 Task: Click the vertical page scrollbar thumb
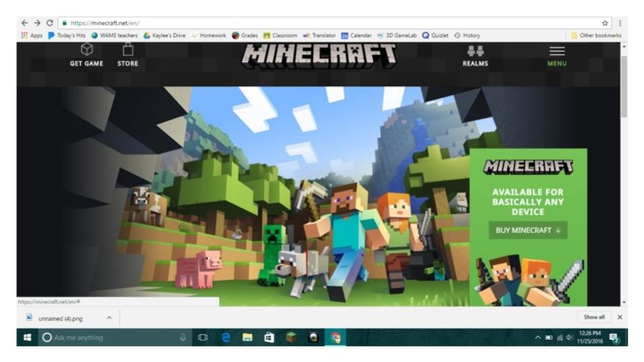624,86
